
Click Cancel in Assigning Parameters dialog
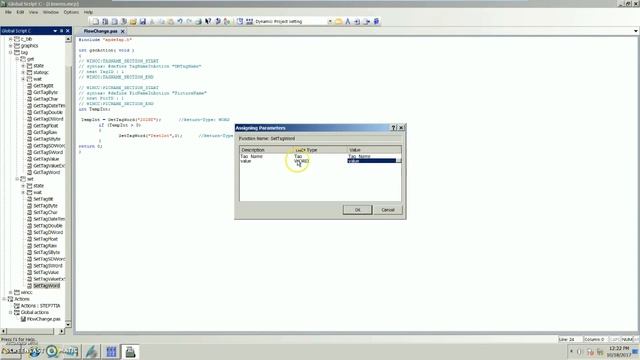[388, 210]
